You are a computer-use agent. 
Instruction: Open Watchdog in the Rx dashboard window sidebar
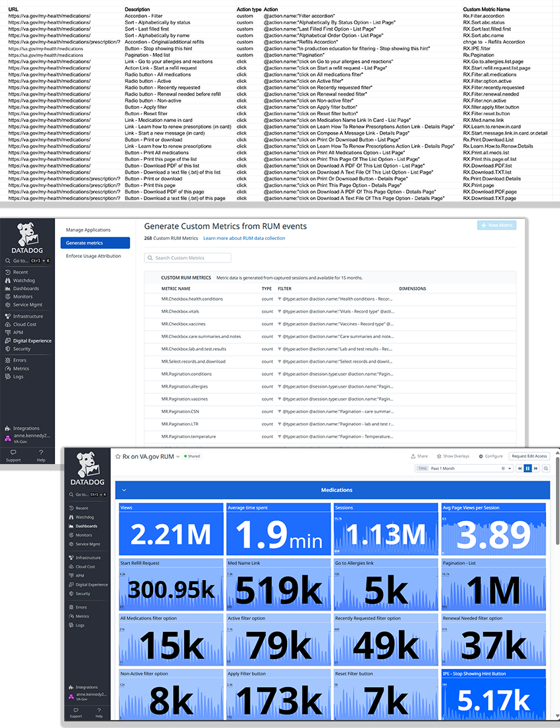click(82, 517)
